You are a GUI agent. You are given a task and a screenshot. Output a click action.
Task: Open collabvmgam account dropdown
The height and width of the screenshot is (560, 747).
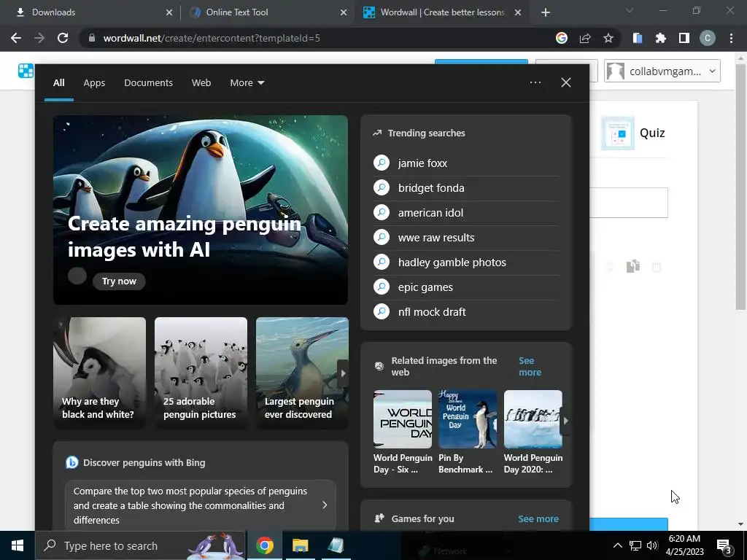point(662,71)
